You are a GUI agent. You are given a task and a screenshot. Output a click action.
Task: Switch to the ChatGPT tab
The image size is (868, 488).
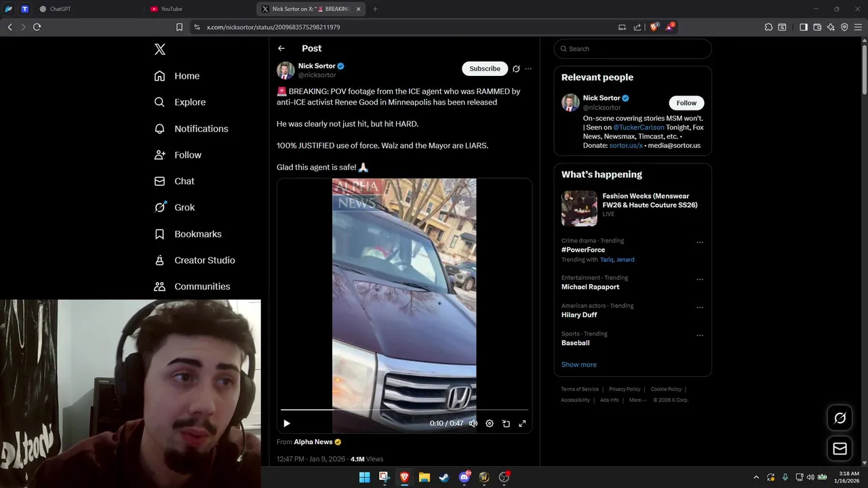(90, 9)
